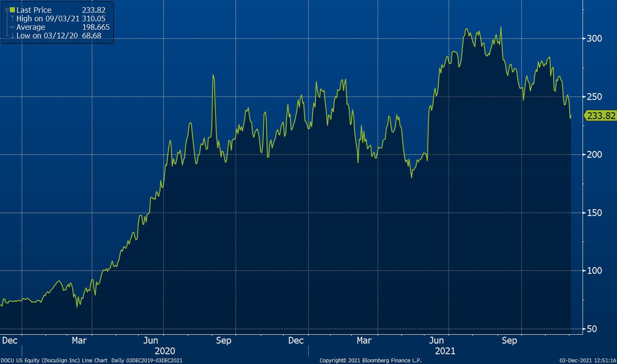Click the Mar 2020 month label
The width and height of the screenshot is (617, 364).
coord(79,341)
